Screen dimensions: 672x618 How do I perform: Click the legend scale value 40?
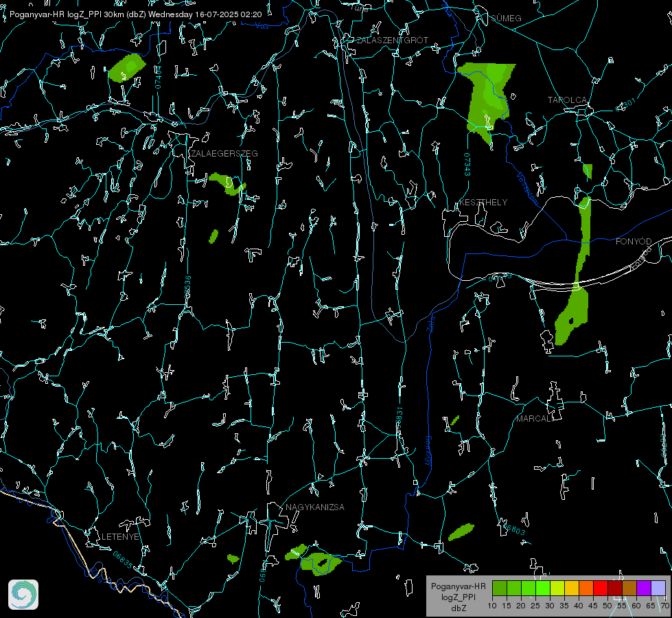(579, 606)
